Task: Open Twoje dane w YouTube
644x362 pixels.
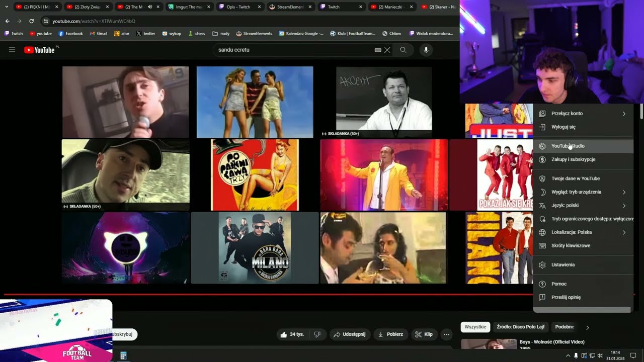Action: (x=583, y=178)
